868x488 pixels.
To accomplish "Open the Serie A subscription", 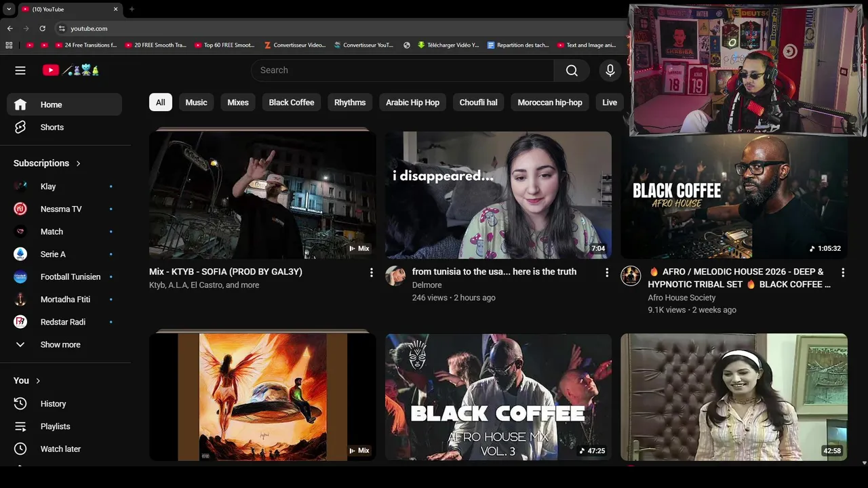I will pyautogui.click(x=64, y=254).
